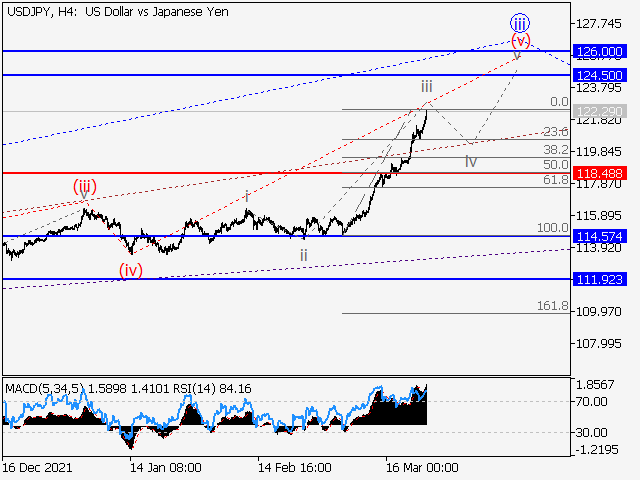Click the blue circled (iii) wave label

pyautogui.click(x=520, y=23)
